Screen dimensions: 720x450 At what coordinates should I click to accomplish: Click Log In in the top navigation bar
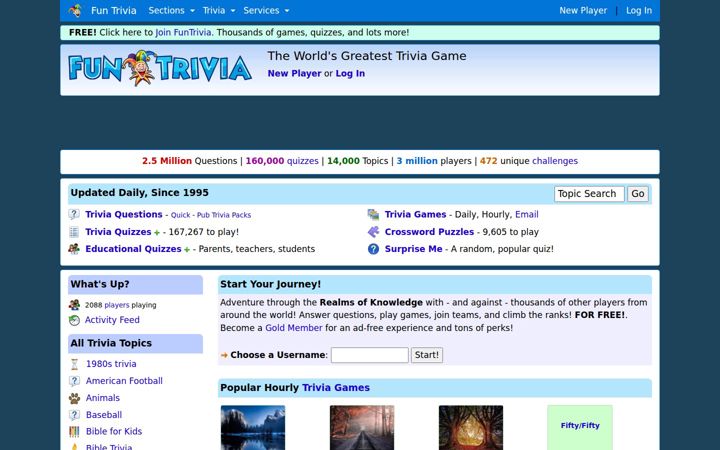(x=639, y=11)
